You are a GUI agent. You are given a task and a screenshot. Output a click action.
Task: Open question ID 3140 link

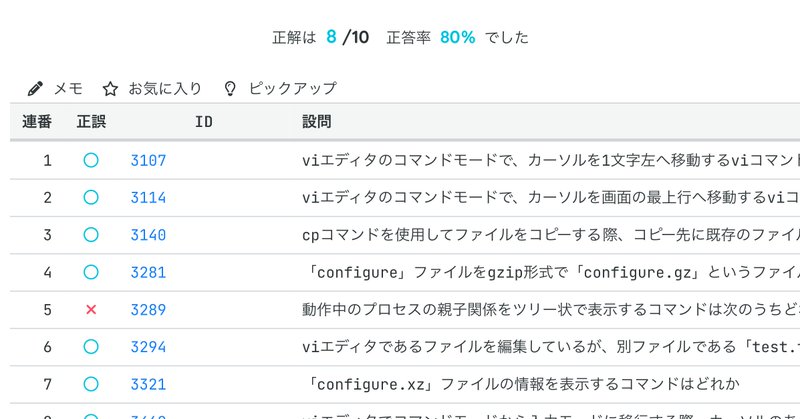pos(148,235)
